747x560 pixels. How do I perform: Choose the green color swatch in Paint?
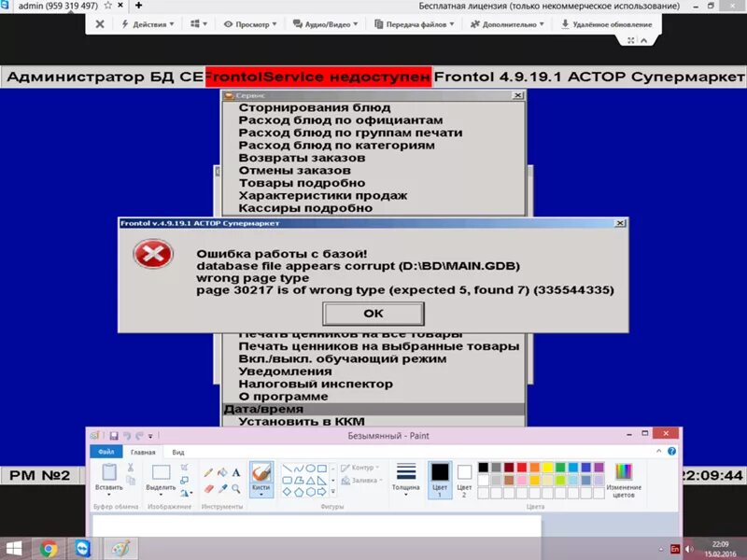560,468
